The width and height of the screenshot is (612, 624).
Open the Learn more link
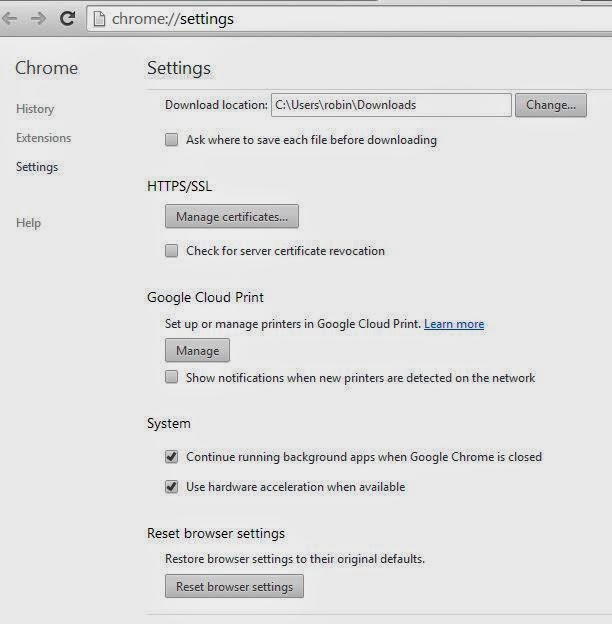click(454, 324)
